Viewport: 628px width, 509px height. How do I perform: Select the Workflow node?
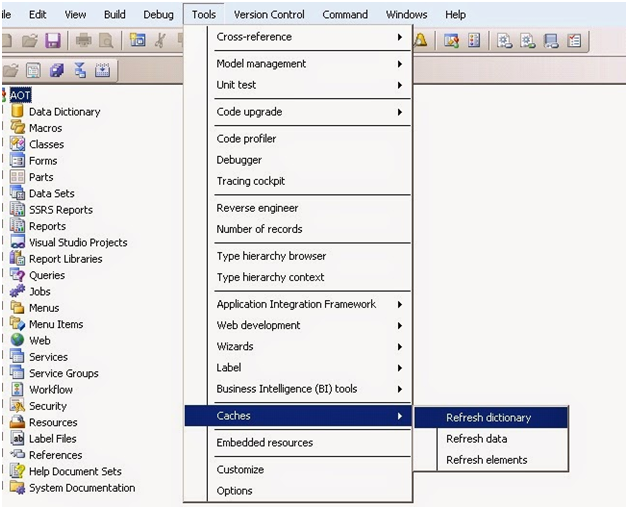pos(51,390)
